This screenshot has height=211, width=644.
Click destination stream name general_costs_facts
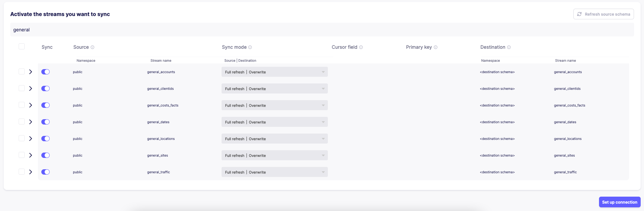coord(569,105)
